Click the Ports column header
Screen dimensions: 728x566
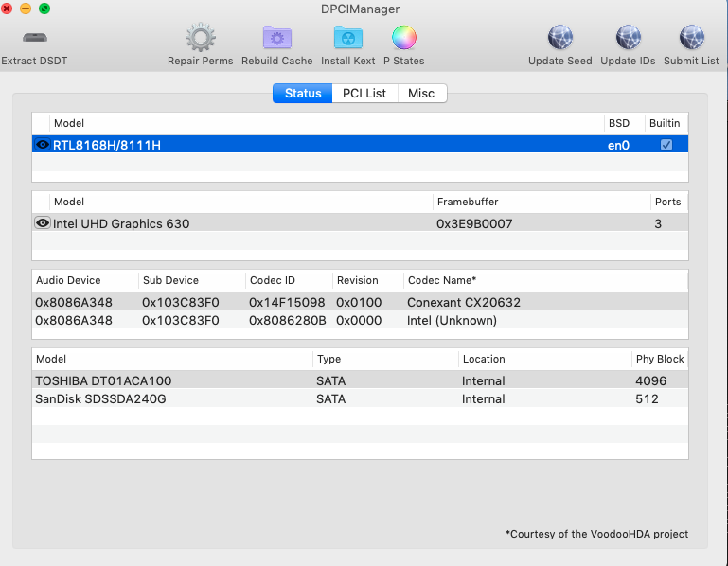tap(667, 202)
